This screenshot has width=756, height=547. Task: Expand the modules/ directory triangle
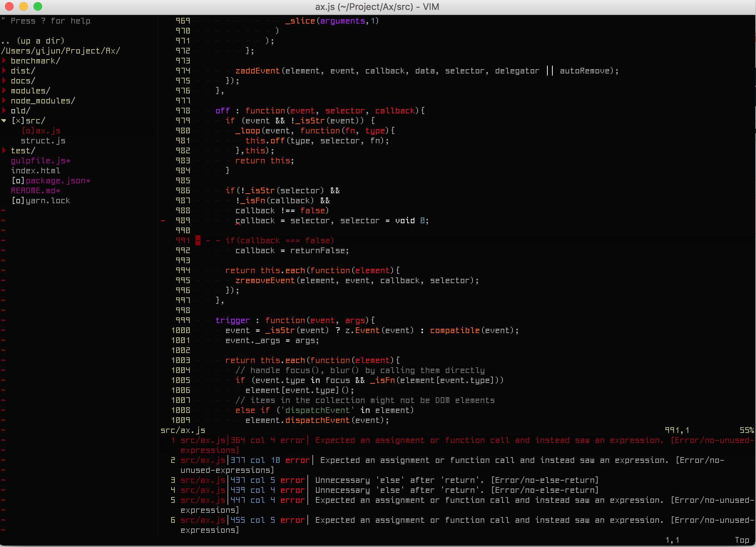(4, 91)
